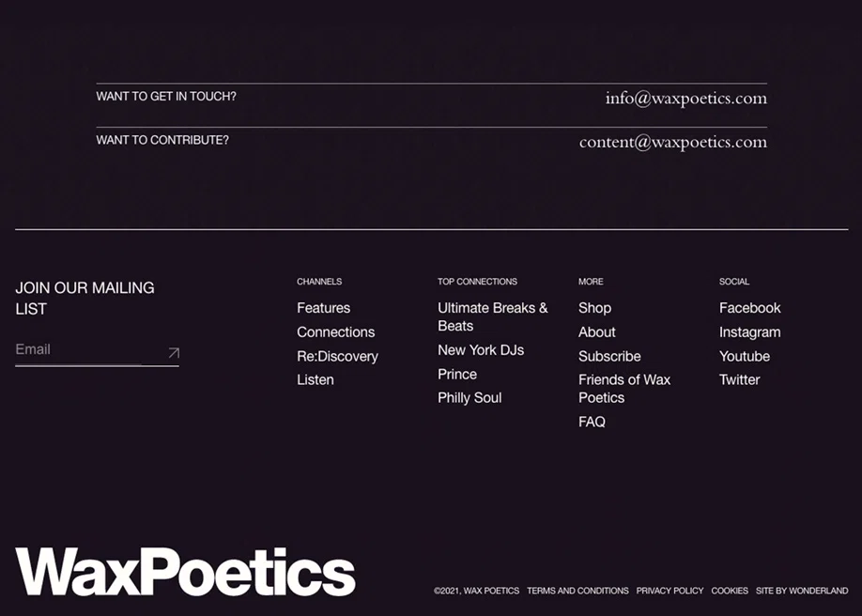Open the Listen channel
The image size is (862, 616).
coord(315,379)
